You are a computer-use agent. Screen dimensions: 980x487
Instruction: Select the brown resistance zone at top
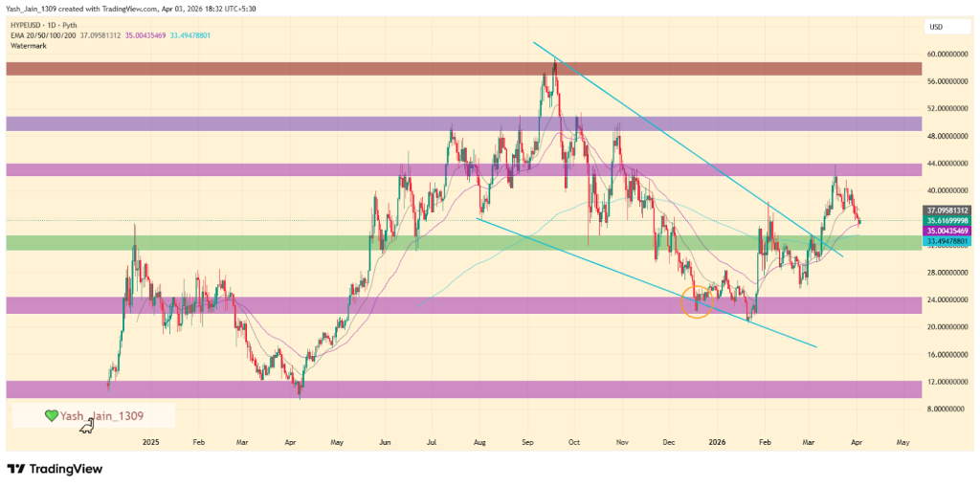pyautogui.click(x=287, y=70)
